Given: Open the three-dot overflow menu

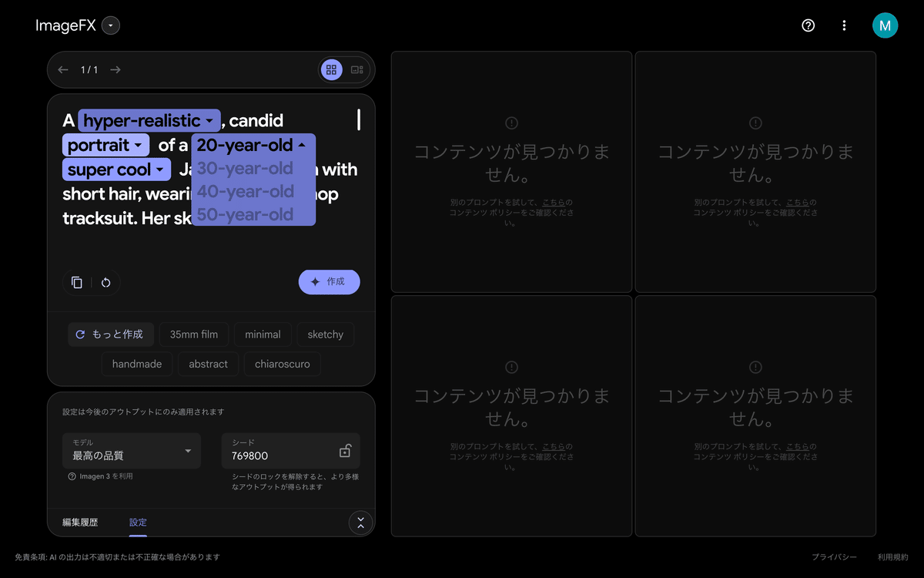Looking at the screenshot, I should [x=844, y=25].
